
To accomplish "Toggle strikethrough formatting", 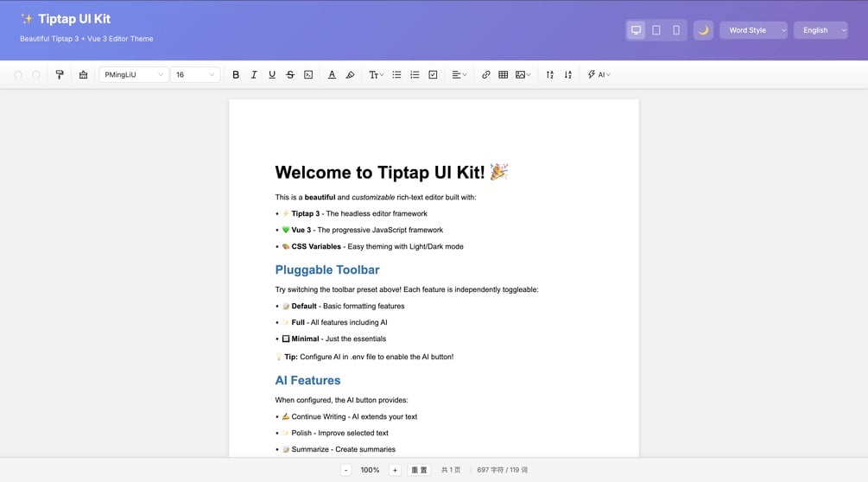I will tap(290, 74).
